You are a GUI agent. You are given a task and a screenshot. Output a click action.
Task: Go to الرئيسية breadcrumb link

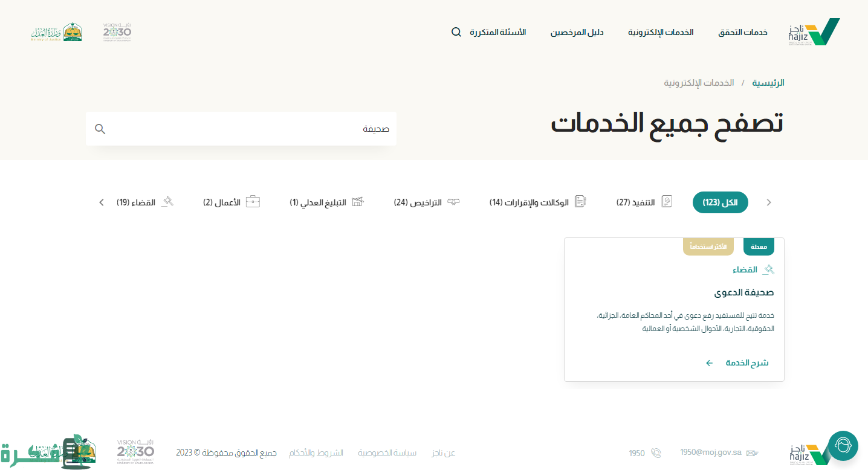768,83
